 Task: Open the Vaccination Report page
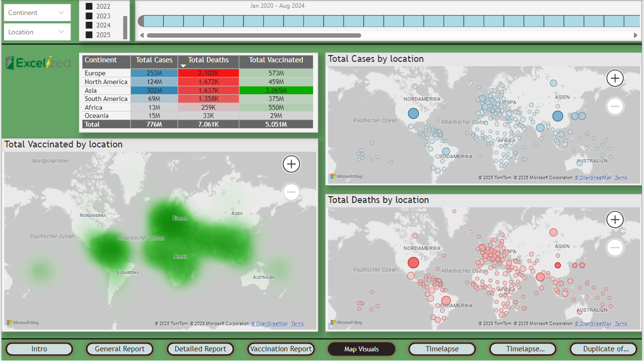tap(281, 349)
